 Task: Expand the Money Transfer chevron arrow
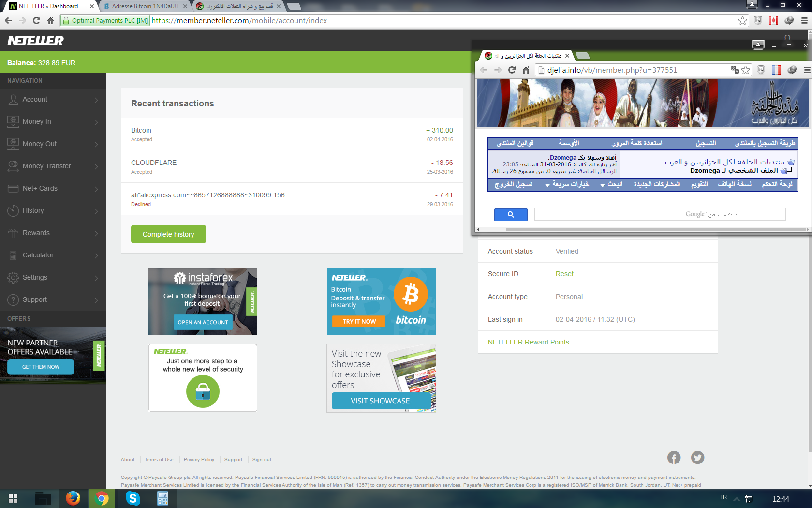(x=96, y=166)
